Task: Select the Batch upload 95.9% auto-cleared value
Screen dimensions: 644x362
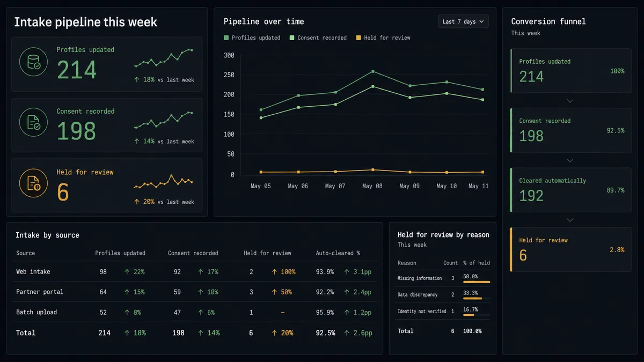Action: pyautogui.click(x=325, y=313)
